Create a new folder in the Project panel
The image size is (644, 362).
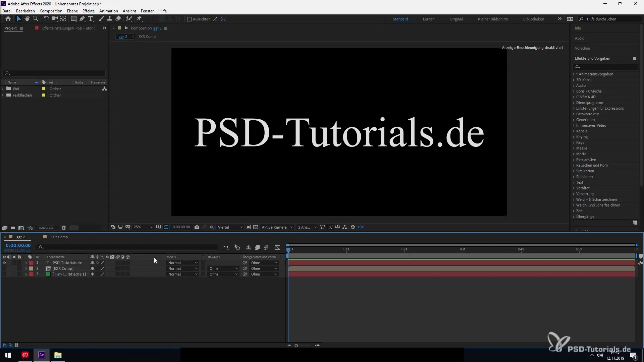13,228
